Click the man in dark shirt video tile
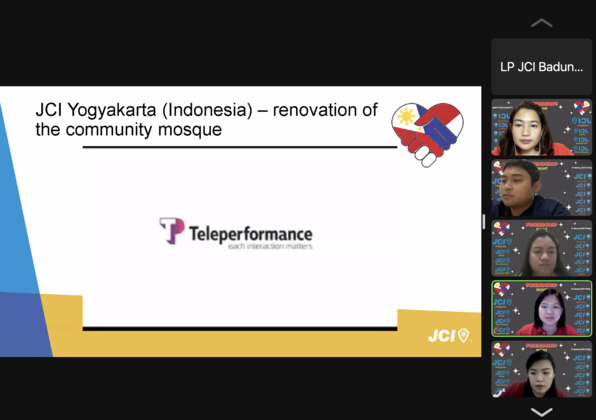The height and width of the screenshot is (420, 596). (542, 188)
